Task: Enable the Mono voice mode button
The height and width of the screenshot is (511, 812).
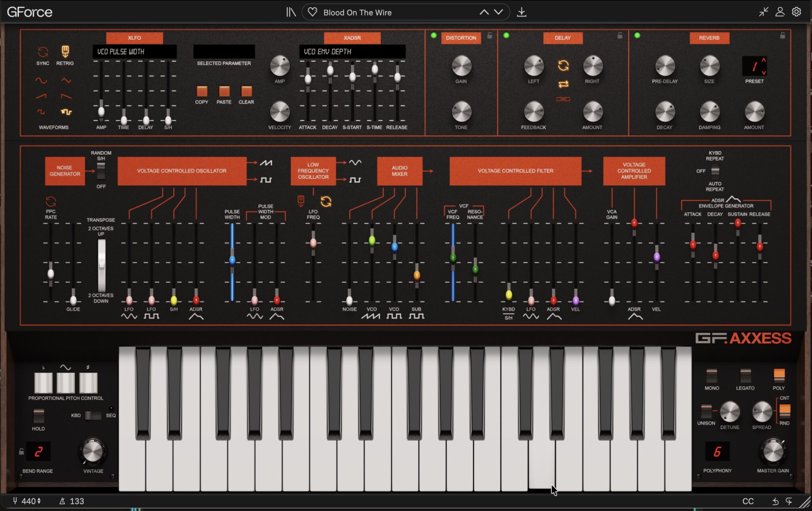Action: tap(712, 375)
